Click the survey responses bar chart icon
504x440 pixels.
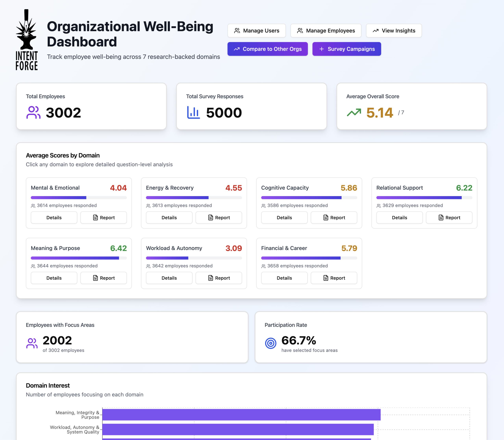[x=193, y=113]
